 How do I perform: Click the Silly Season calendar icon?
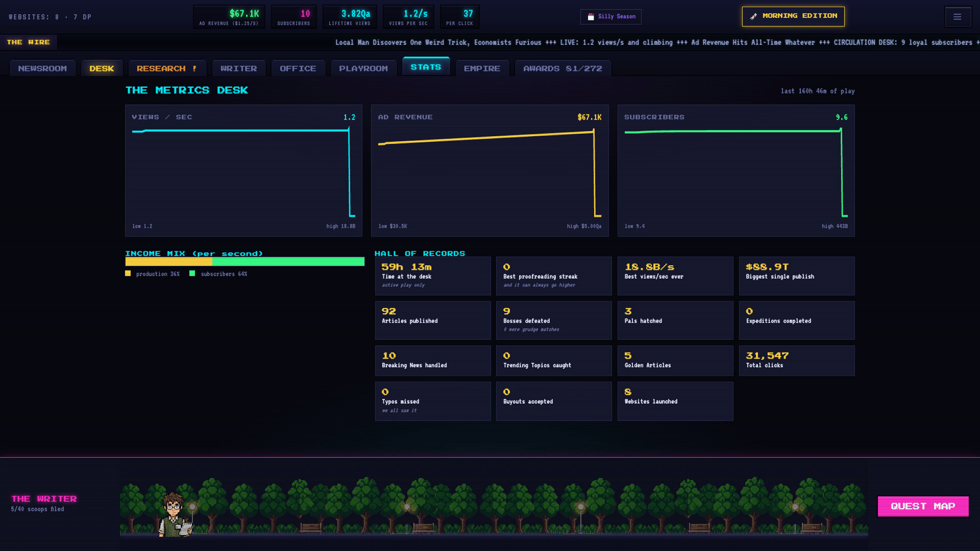pyautogui.click(x=591, y=17)
